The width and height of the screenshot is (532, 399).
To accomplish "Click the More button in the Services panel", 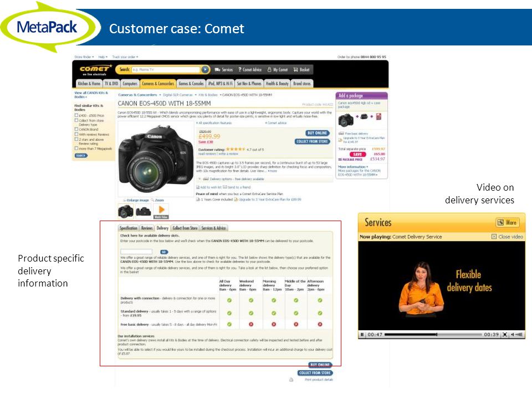I will 507,223.
